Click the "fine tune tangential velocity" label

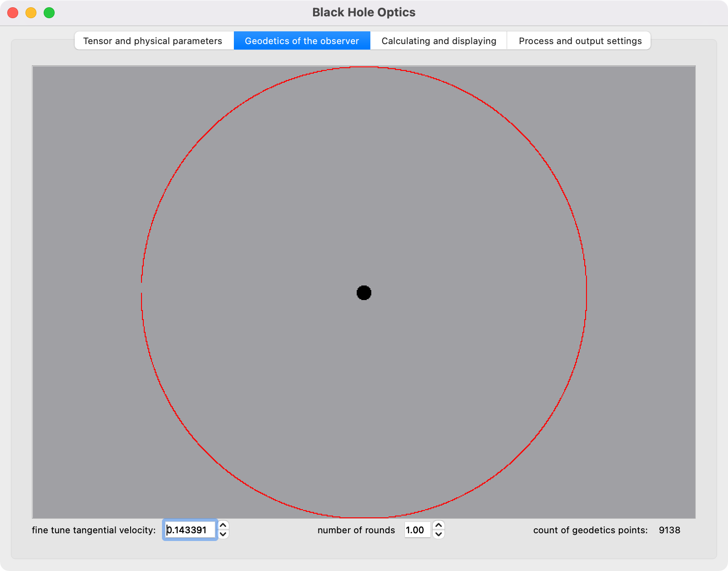(x=94, y=530)
